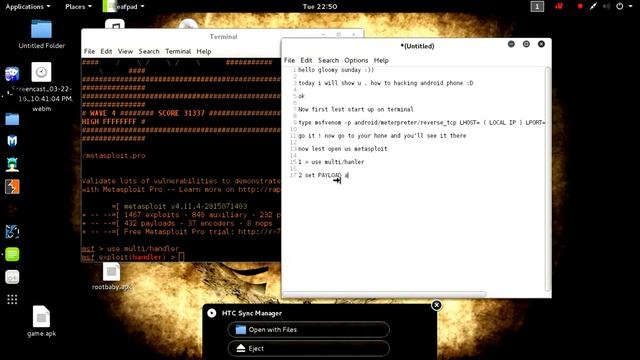Dismiss the HTC Sync Manager notification
The width and height of the screenshot is (640, 360).
[436, 305]
